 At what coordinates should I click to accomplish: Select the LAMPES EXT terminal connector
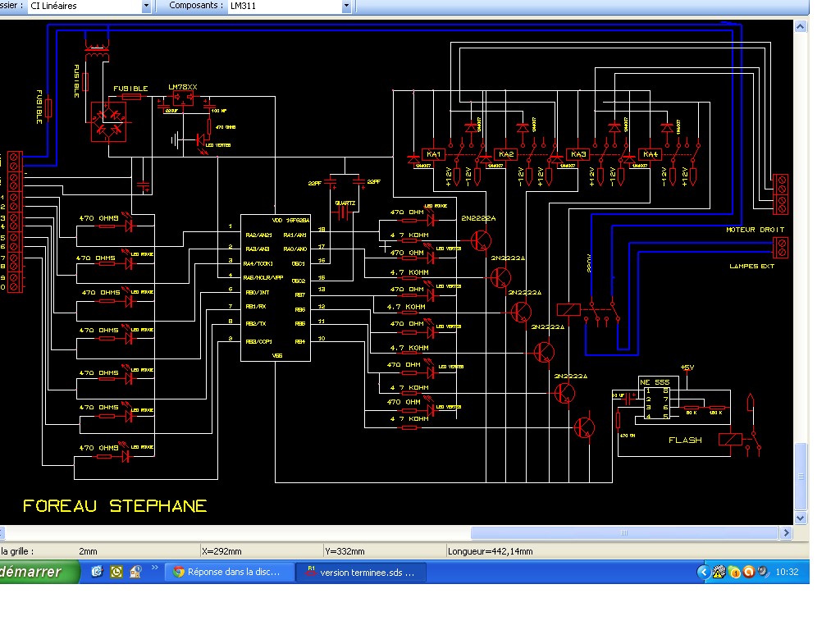[781, 248]
